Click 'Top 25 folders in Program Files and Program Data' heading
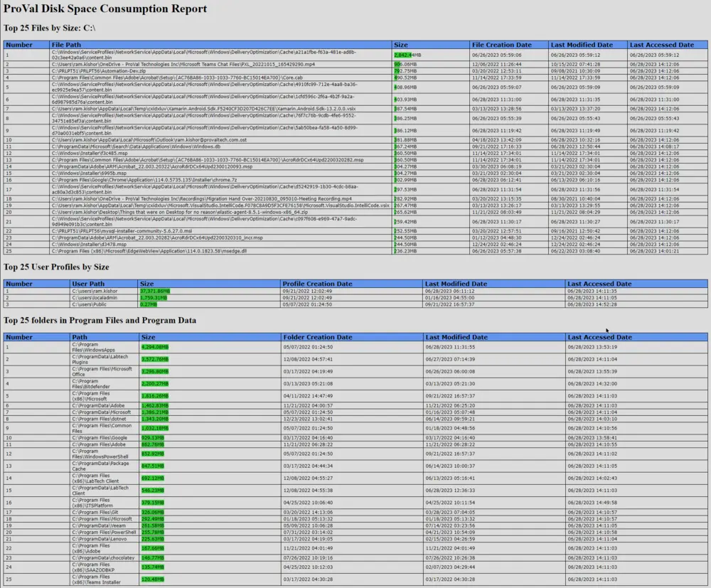 click(x=100, y=321)
